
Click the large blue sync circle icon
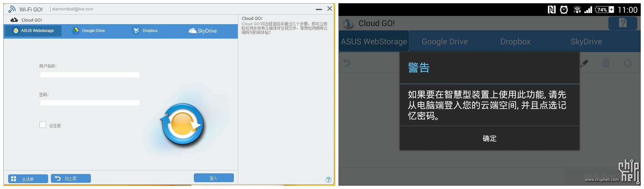(x=182, y=124)
